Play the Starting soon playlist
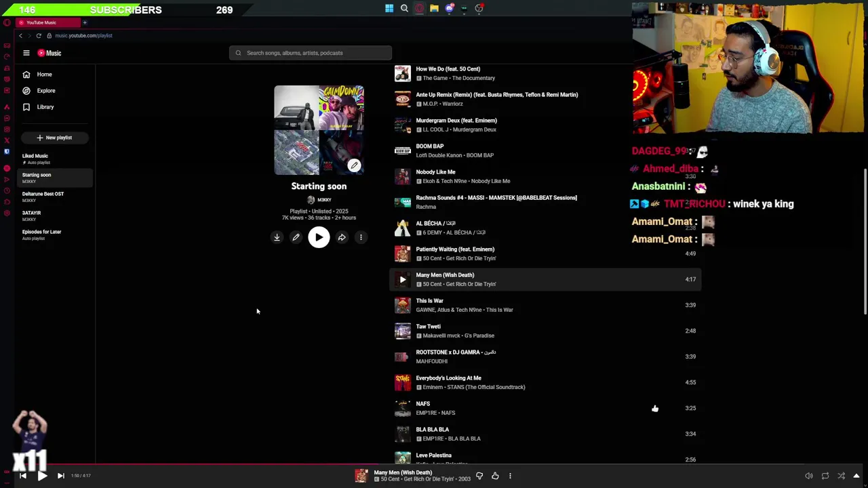 tap(319, 237)
